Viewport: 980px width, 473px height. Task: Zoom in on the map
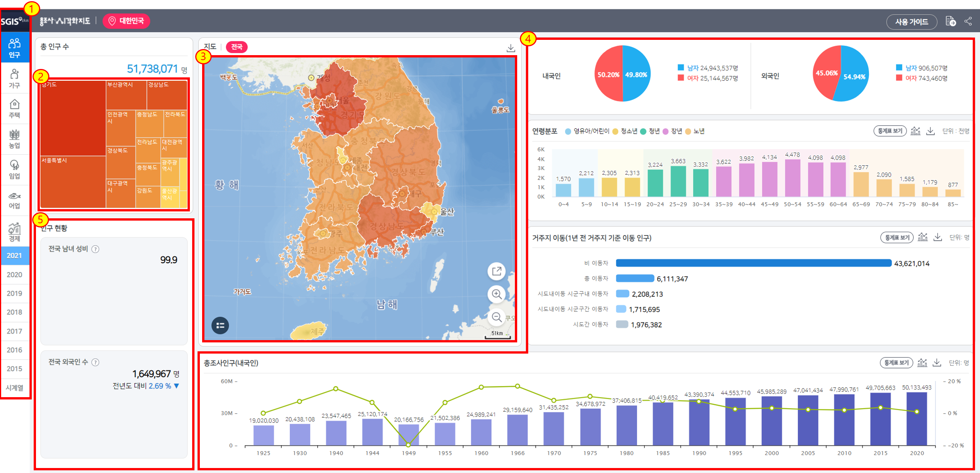click(497, 294)
